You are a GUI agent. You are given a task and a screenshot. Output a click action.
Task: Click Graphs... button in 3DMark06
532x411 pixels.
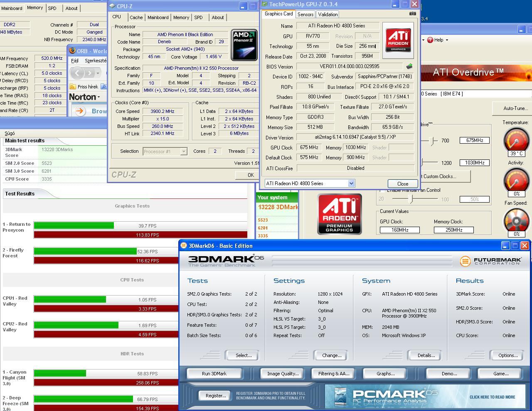[385, 374]
